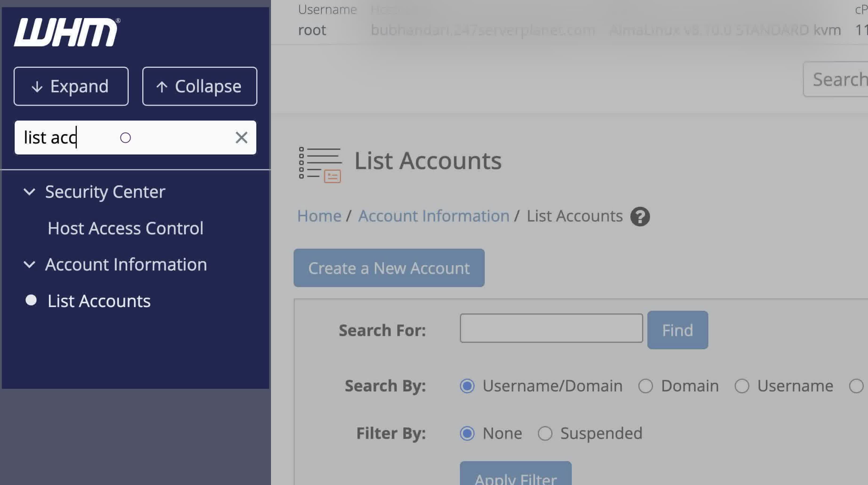This screenshot has width=868, height=485.
Task: Click the spinner circle inside the search box
Action: [x=126, y=138]
